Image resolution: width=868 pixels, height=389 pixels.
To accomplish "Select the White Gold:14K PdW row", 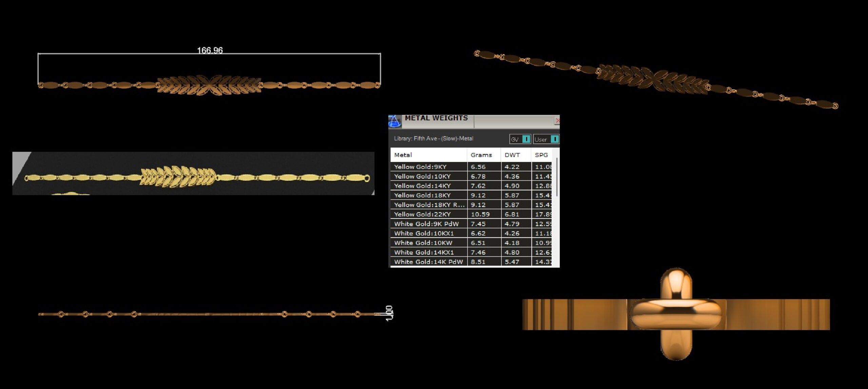I will [428, 262].
